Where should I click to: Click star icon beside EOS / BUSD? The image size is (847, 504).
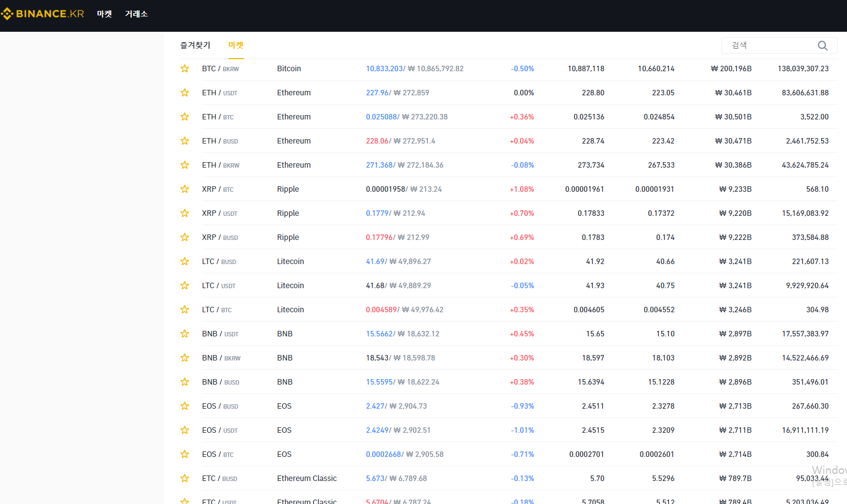click(185, 406)
